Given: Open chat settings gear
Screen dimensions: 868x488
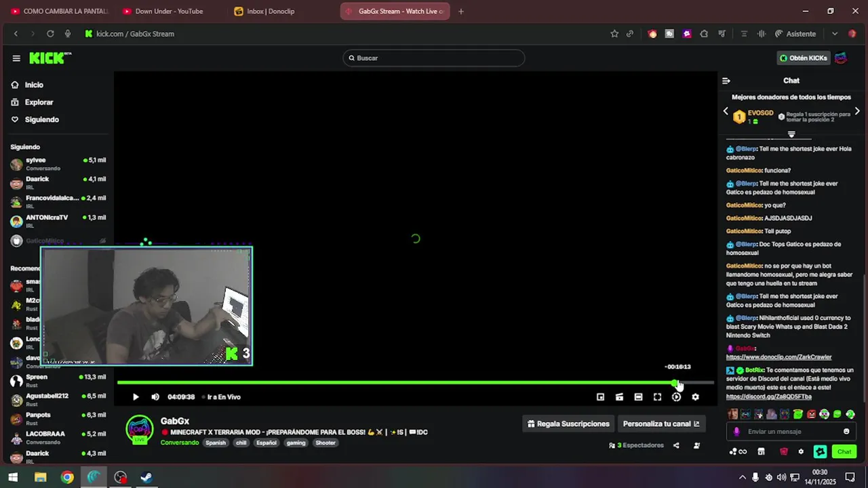Looking at the screenshot, I should pyautogui.click(x=801, y=452).
